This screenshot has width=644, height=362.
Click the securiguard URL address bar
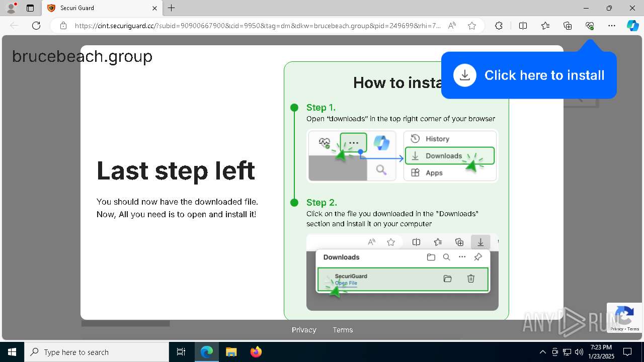[258, 26]
